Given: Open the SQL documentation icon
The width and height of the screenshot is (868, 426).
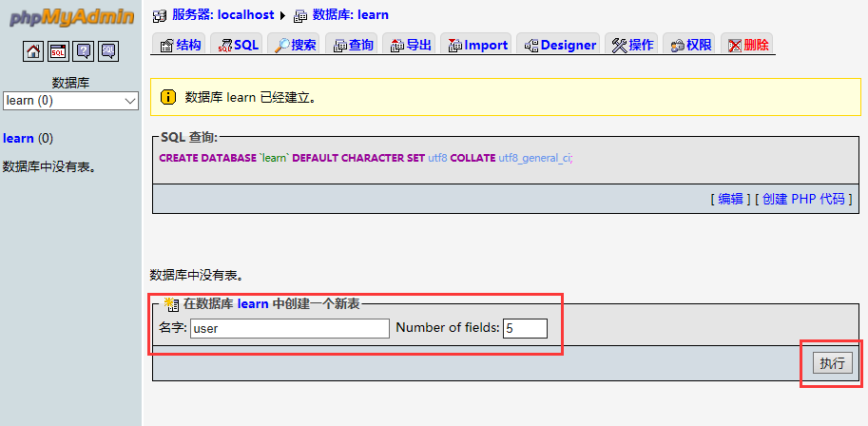Looking at the screenshot, I should click(107, 51).
